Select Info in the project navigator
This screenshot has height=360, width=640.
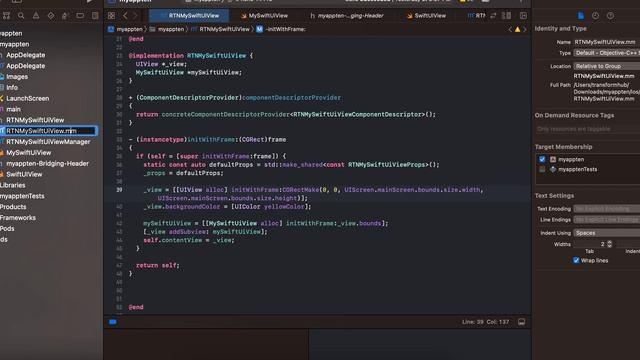(x=12, y=87)
